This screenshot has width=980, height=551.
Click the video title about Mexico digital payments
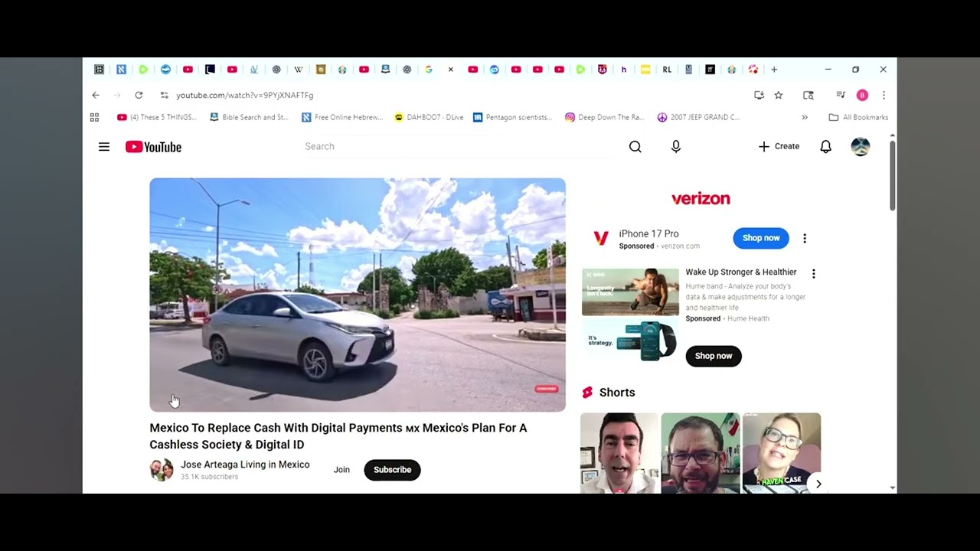point(338,436)
